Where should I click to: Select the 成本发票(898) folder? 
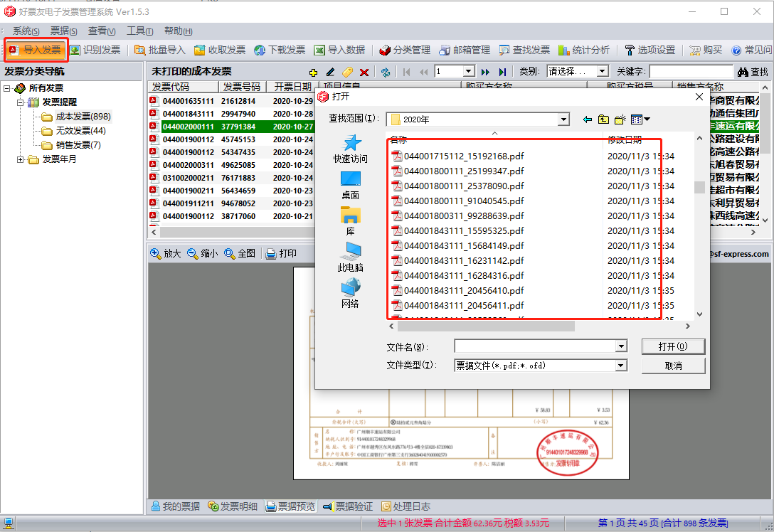[x=77, y=117]
